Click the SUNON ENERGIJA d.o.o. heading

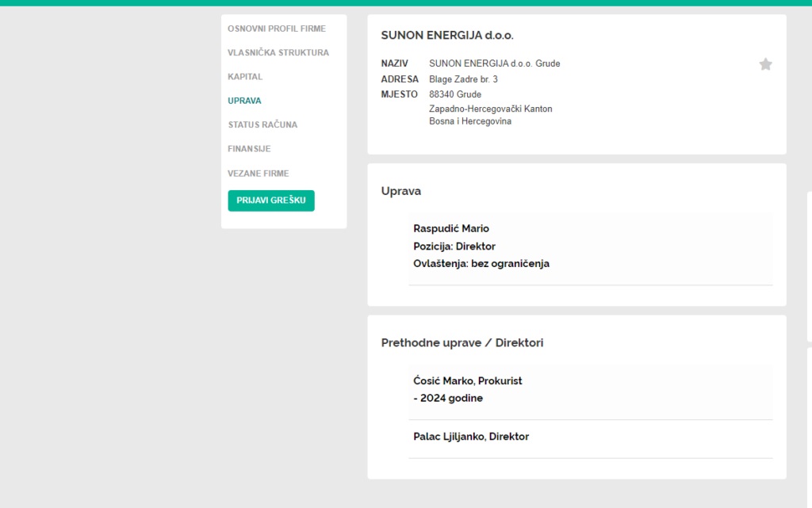click(x=447, y=35)
